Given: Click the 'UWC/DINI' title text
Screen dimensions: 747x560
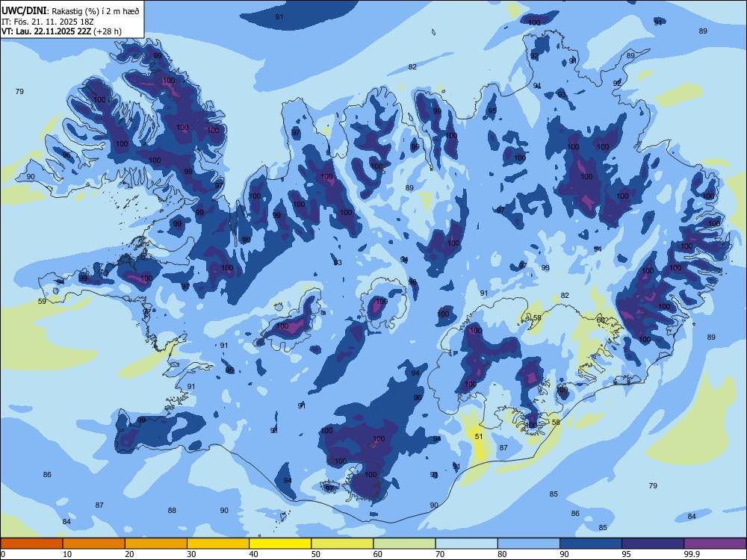Looking at the screenshot, I should 25,11.
